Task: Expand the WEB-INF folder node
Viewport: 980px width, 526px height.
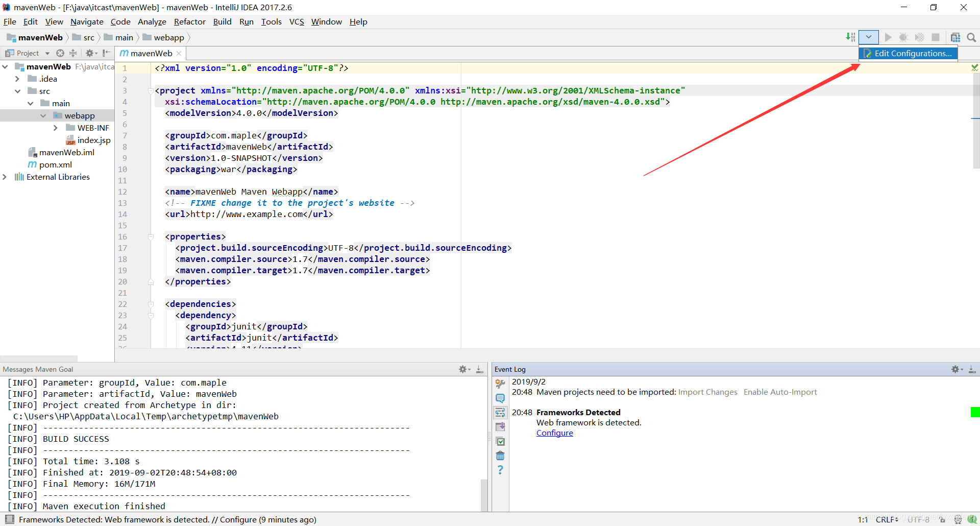Action: (56, 128)
